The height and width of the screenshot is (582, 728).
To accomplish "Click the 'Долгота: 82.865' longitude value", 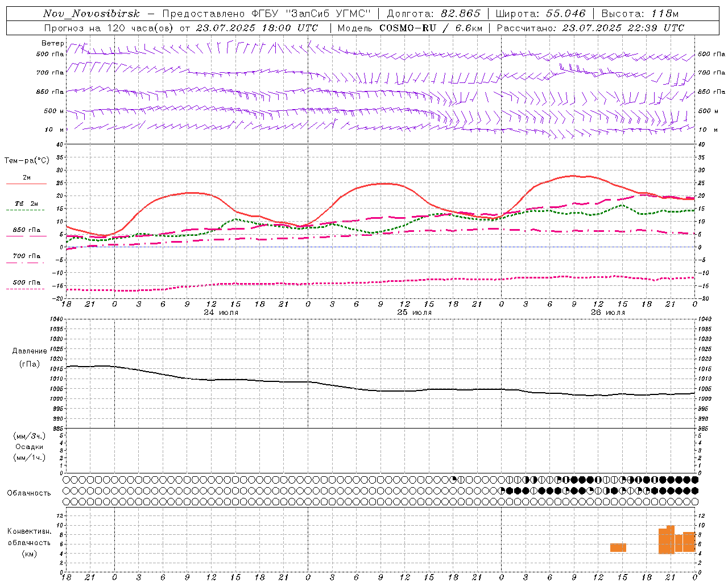I will click(x=433, y=14).
